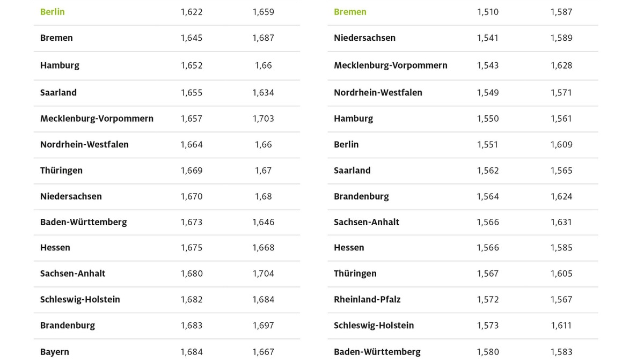644x362 pixels.
Task: Click the 1,580 value for Baden-Württemberg
Action: [488, 352]
